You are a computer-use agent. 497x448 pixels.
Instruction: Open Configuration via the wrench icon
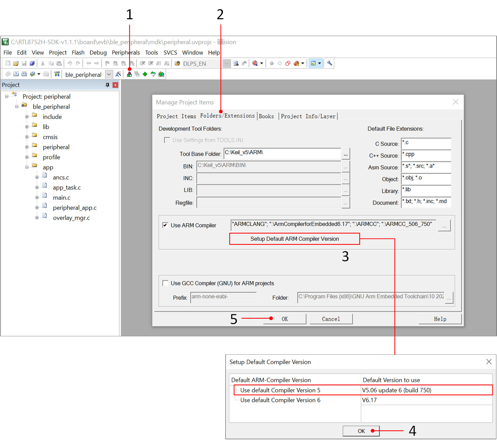coord(330,63)
